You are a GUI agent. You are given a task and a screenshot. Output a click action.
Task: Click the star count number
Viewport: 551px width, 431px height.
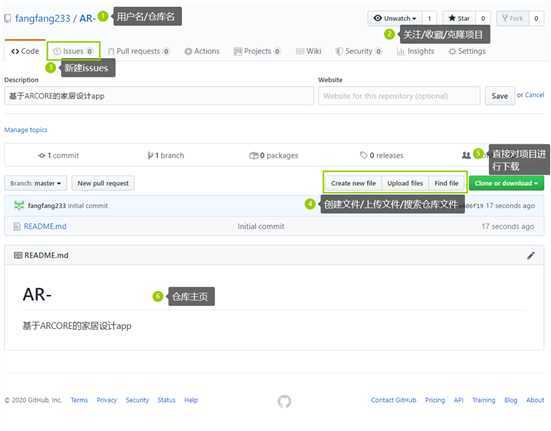coord(483,18)
